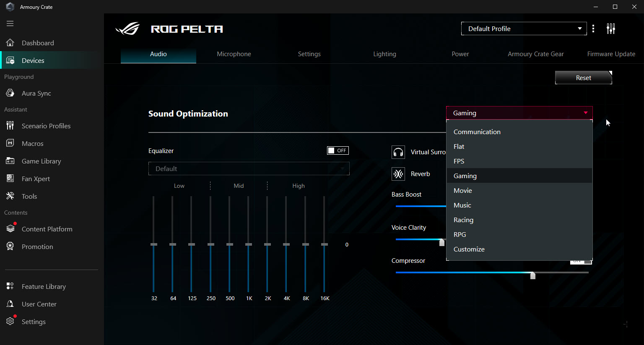Click the 64 Hz equalizer slider handle
Screen dimensions: 644x345
click(173, 244)
